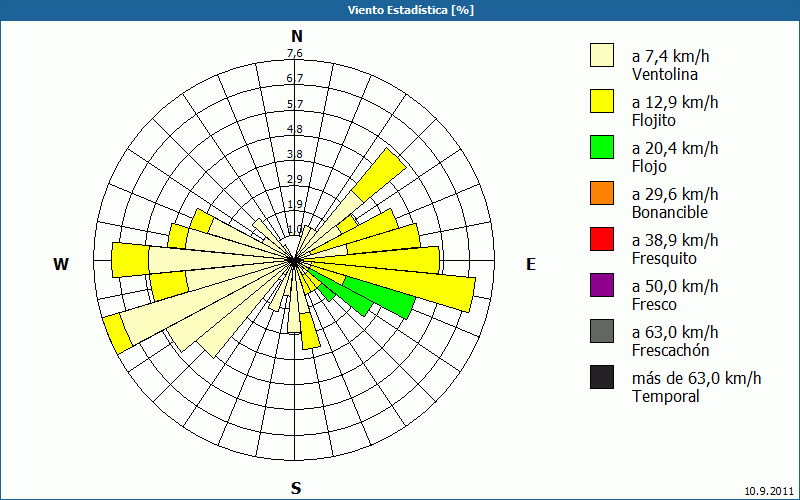
Task: Click the 'Flojito' legend label
Action: coord(654,120)
